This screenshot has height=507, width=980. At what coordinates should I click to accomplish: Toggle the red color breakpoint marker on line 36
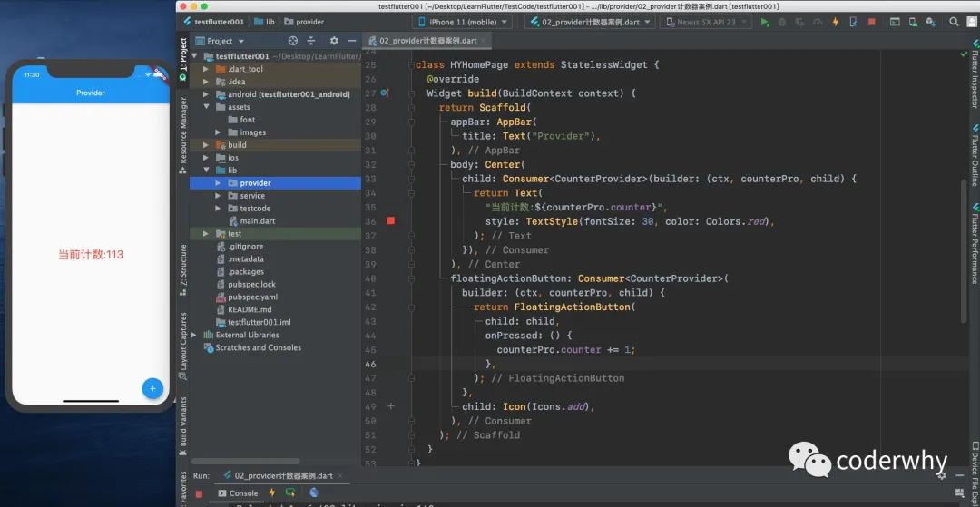pyautogui.click(x=390, y=221)
